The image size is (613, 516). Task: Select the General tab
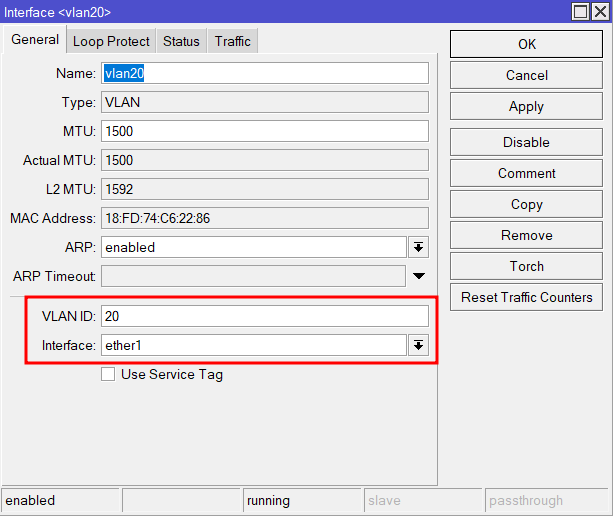pyautogui.click(x=35, y=40)
